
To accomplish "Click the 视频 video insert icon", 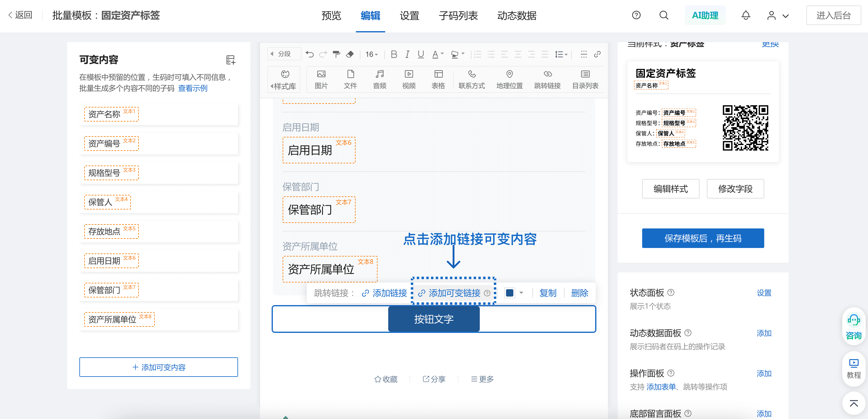I will click(409, 78).
